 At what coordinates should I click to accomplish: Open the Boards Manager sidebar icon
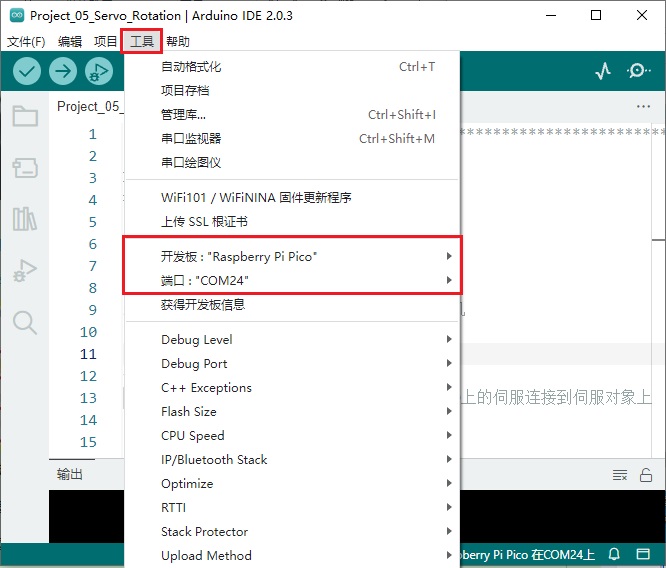tap(25, 168)
